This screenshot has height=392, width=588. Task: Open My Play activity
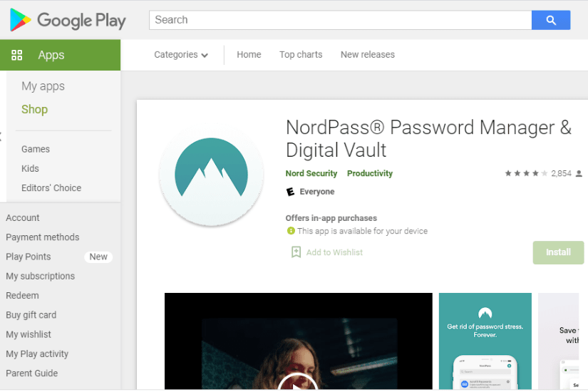tap(37, 354)
